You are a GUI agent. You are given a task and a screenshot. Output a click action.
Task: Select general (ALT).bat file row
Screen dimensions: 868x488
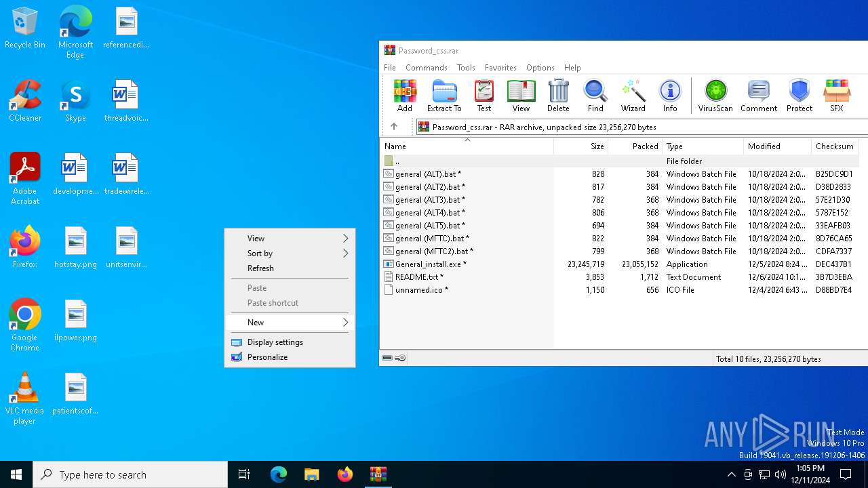coord(619,174)
